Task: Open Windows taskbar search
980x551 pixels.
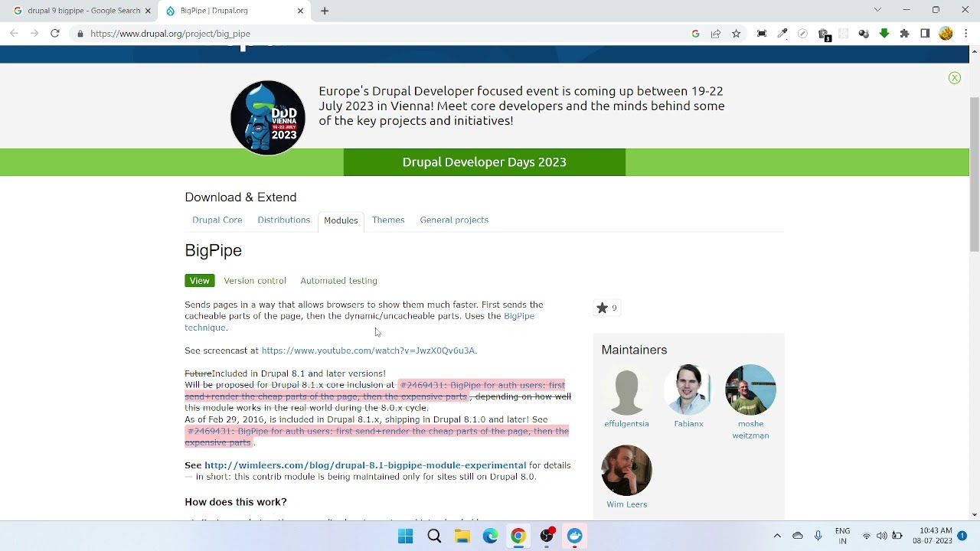Action: coord(434,536)
